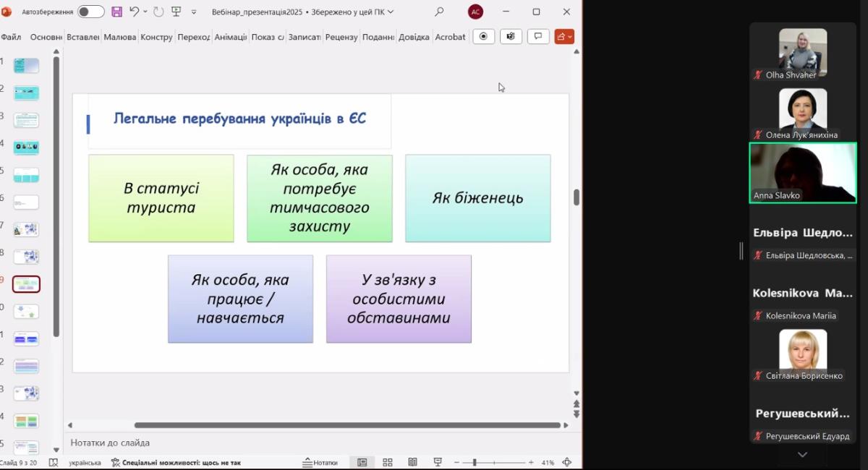
Task: Click the horizontal scrollbar under the slide
Action: point(347,425)
